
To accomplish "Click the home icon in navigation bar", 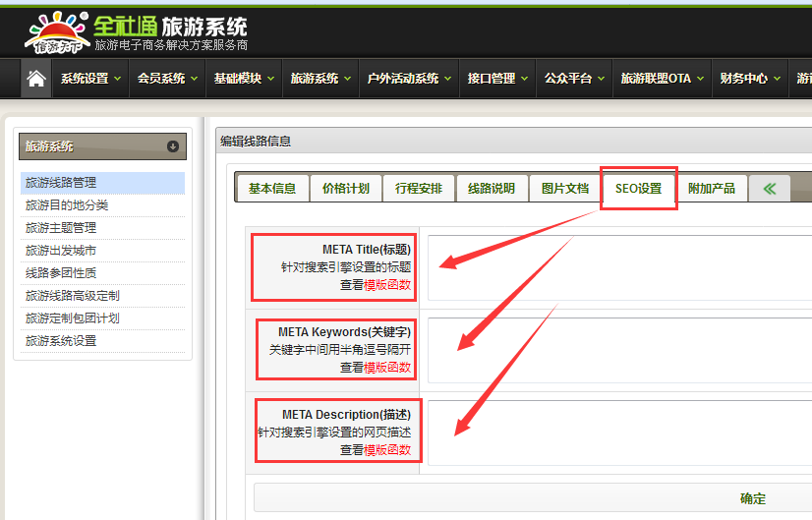I will pyautogui.click(x=36, y=79).
